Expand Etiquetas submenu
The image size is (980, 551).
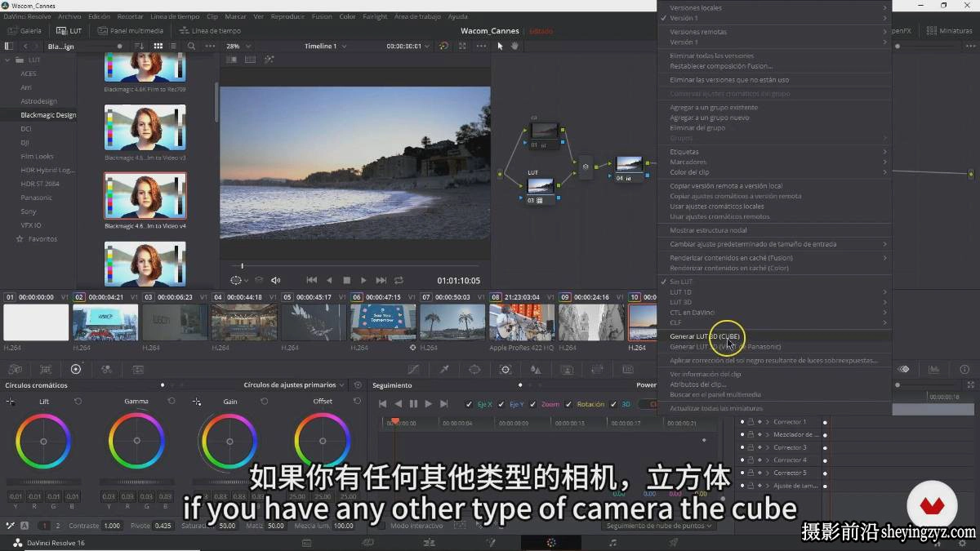point(774,152)
